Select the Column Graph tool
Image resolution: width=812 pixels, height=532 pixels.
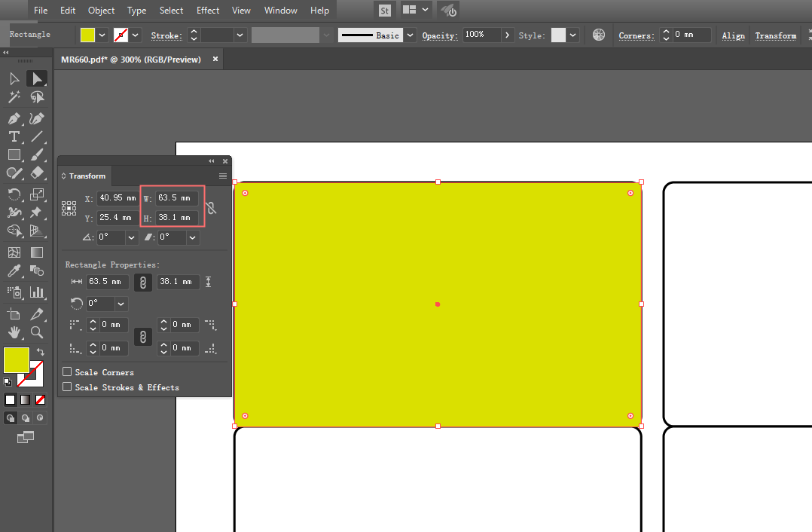coord(37,292)
